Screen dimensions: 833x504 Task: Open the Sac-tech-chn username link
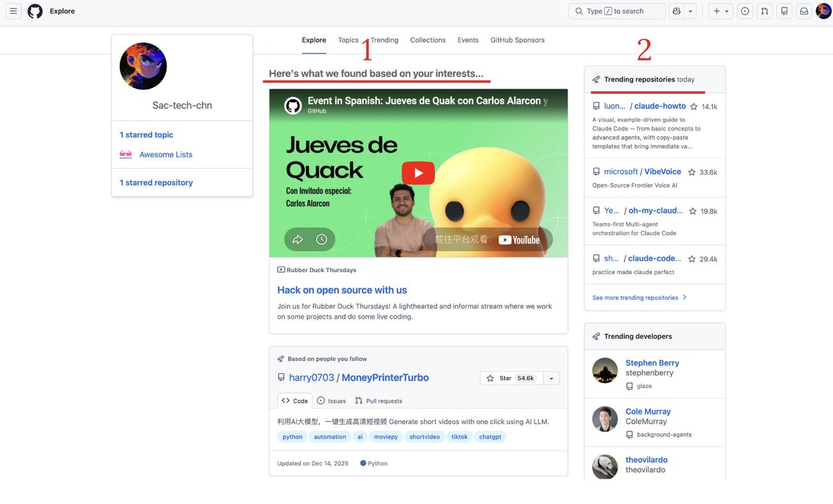click(x=182, y=106)
